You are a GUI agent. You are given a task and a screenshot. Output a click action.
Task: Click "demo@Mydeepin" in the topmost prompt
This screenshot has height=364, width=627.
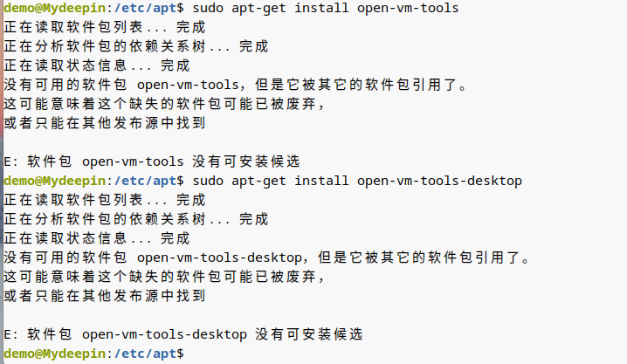tap(54, 8)
